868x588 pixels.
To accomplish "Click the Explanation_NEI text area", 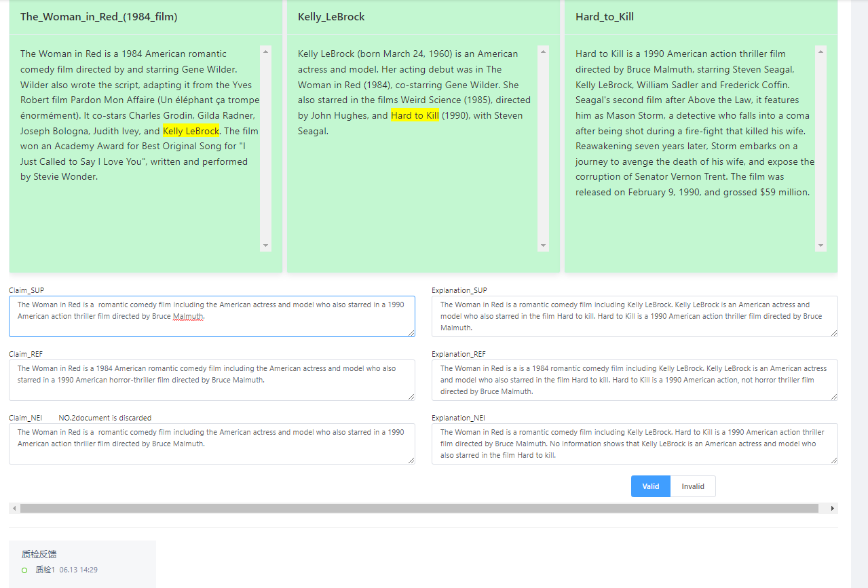I will point(635,444).
